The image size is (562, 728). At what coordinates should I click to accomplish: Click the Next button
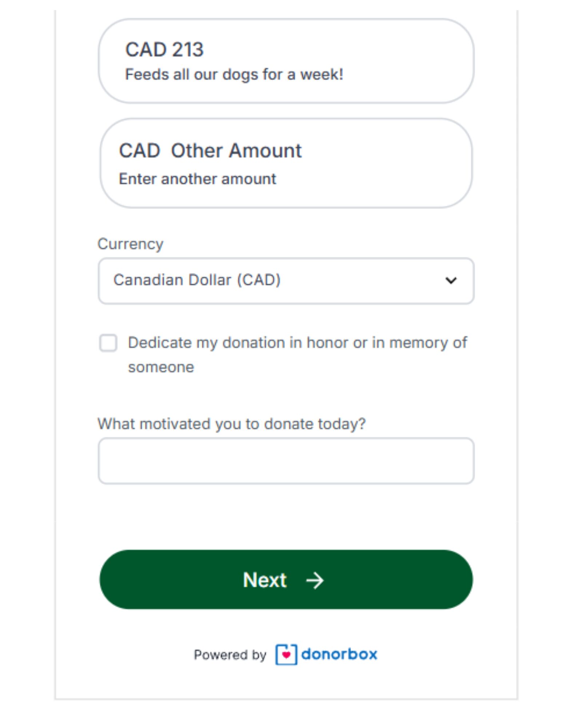pos(286,579)
